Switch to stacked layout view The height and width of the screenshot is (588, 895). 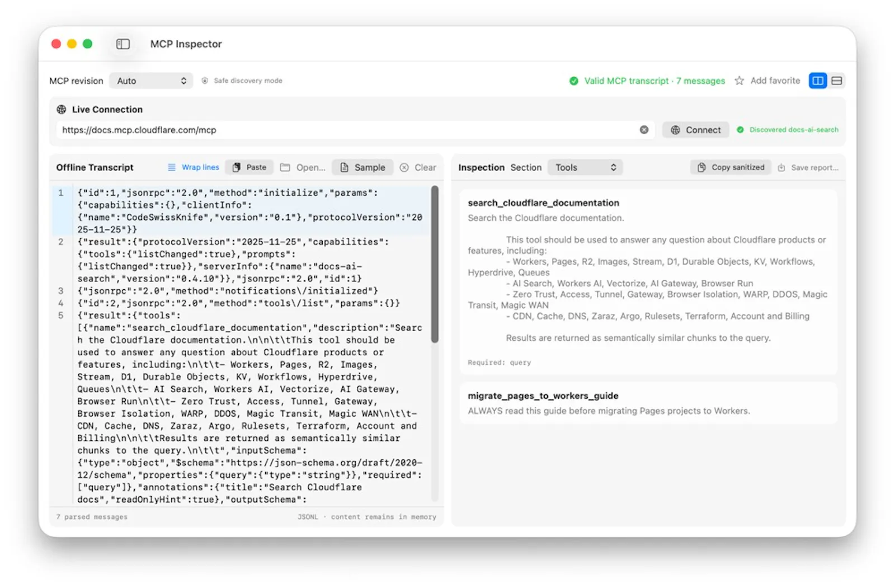[837, 81]
